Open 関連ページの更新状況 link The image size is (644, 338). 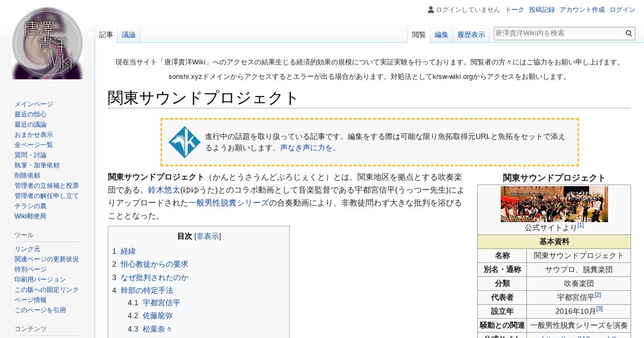tap(47, 259)
